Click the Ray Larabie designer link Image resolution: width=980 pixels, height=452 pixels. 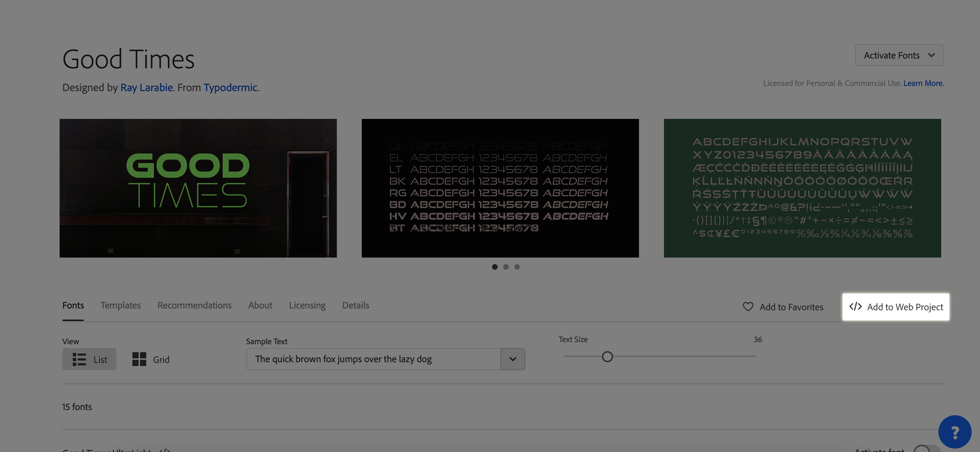click(146, 86)
